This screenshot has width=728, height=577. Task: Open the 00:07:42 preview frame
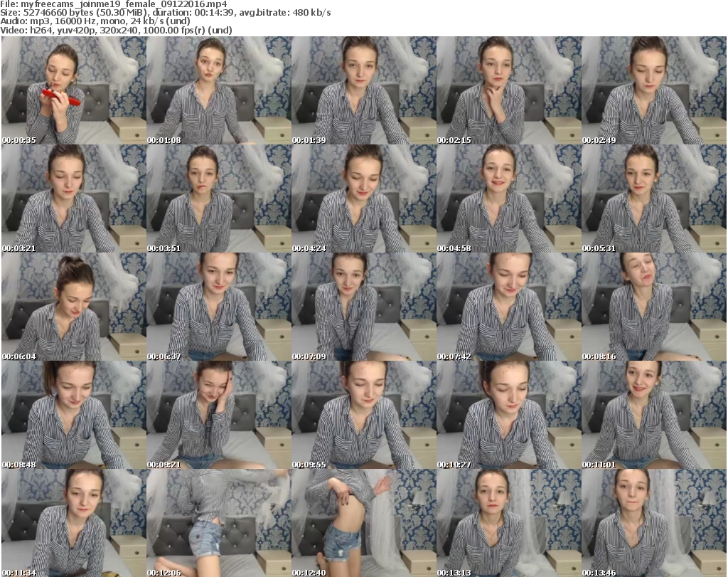point(508,307)
